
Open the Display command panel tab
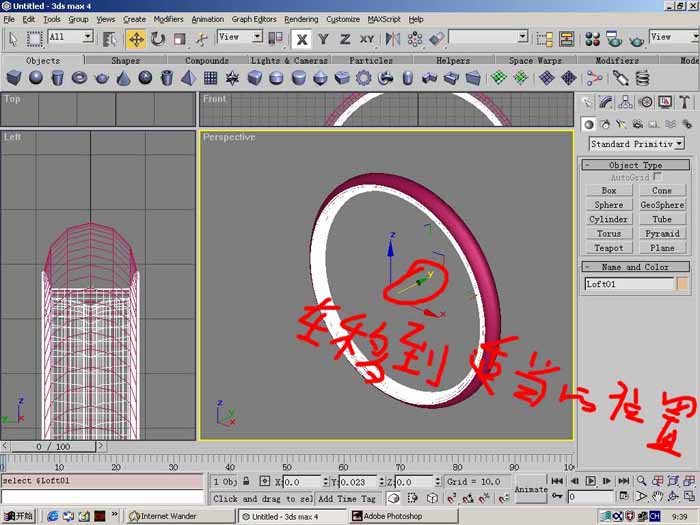coord(665,102)
